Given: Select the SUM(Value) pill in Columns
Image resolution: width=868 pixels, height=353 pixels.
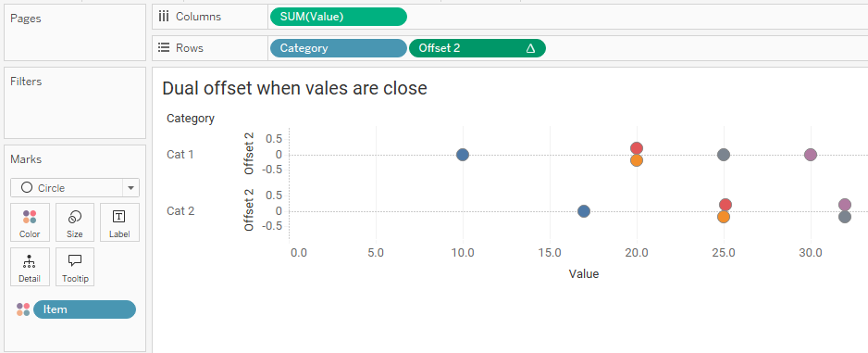Looking at the screenshot, I should pyautogui.click(x=339, y=17).
